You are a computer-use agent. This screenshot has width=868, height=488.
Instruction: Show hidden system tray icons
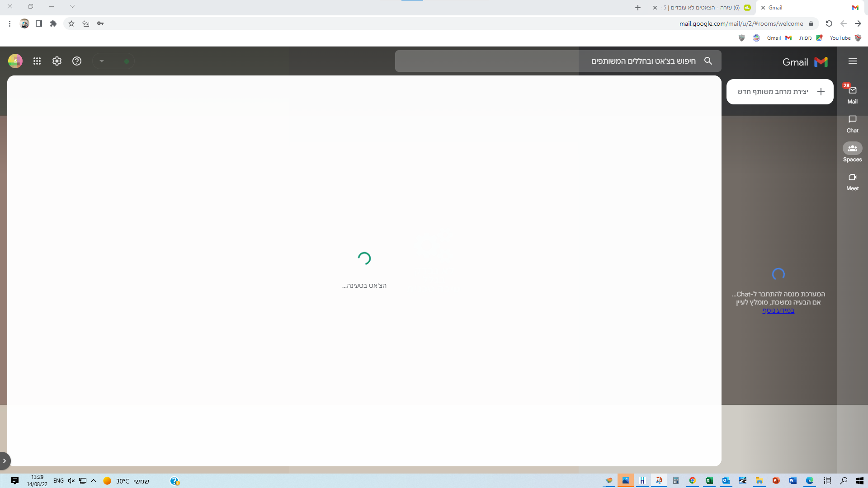pos(94,481)
